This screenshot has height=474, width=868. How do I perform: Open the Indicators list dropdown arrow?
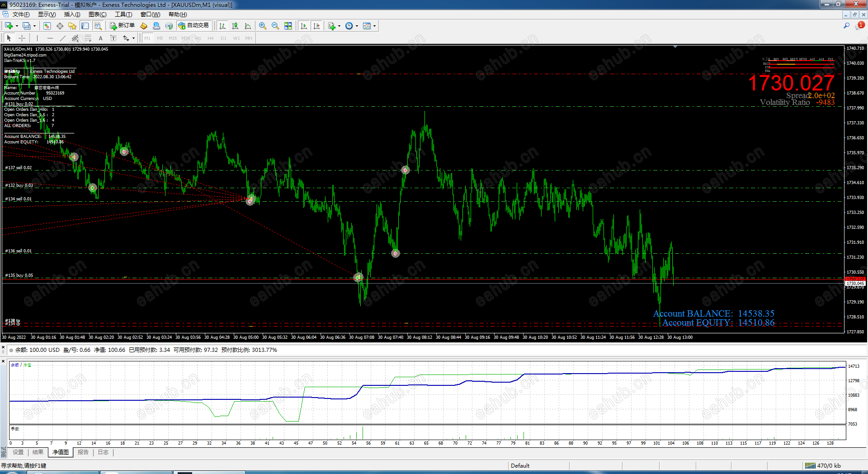pos(339,26)
